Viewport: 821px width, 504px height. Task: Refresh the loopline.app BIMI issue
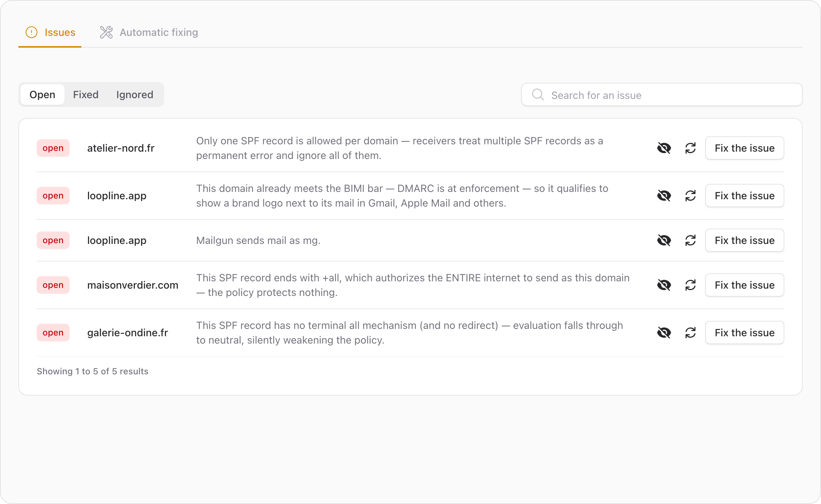click(691, 196)
